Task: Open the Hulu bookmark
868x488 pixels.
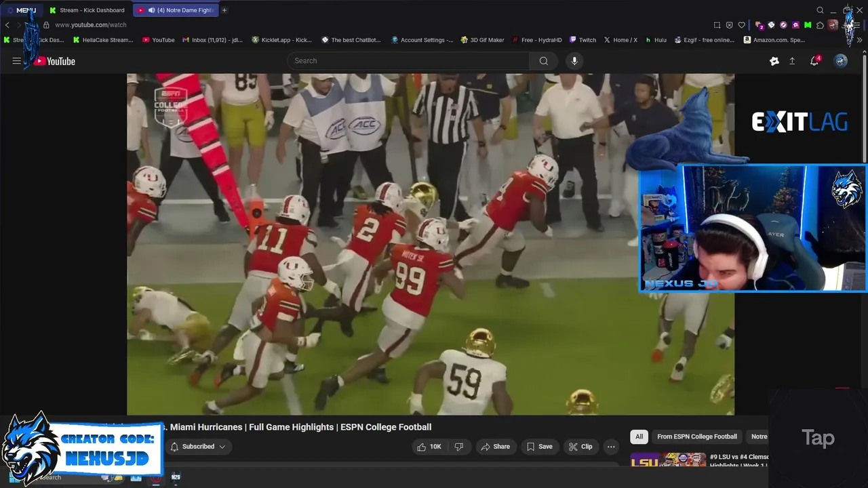Action: tap(656, 40)
